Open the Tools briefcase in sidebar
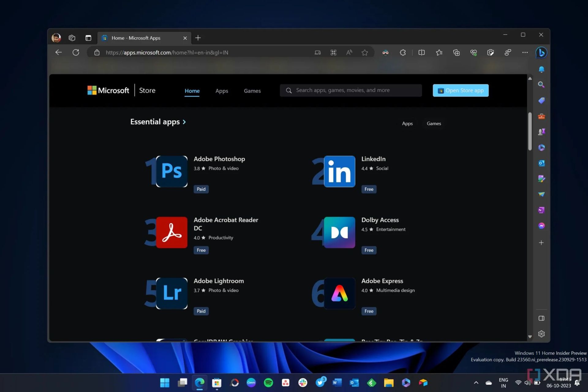The height and width of the screenshot is (392, 588). pos(541,116)
